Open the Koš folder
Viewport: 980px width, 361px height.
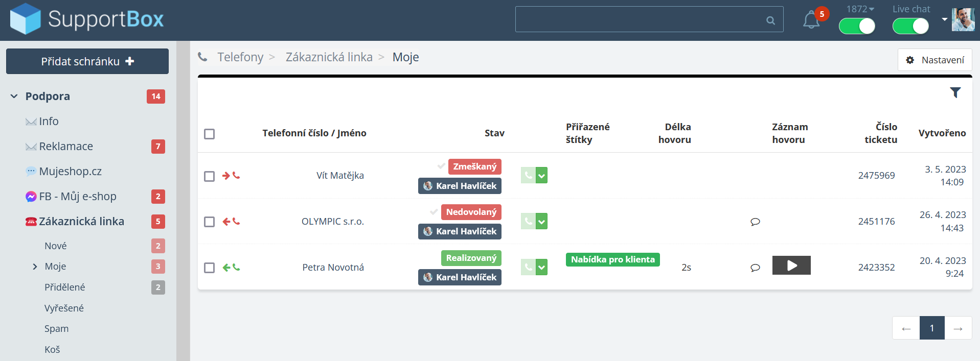[x=52, y=350]
